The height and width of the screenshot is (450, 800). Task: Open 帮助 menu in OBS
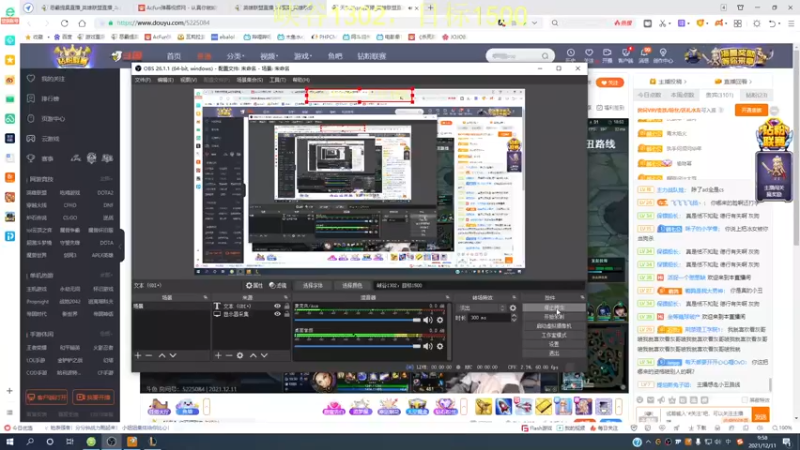pos(301,80)
